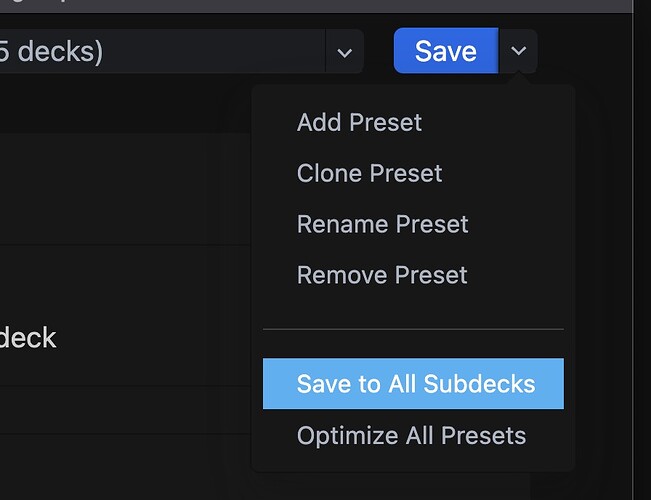This screenshot has width=651, height=500.
Task: Choose Add Preset from the menu
Action: (359, 123)
